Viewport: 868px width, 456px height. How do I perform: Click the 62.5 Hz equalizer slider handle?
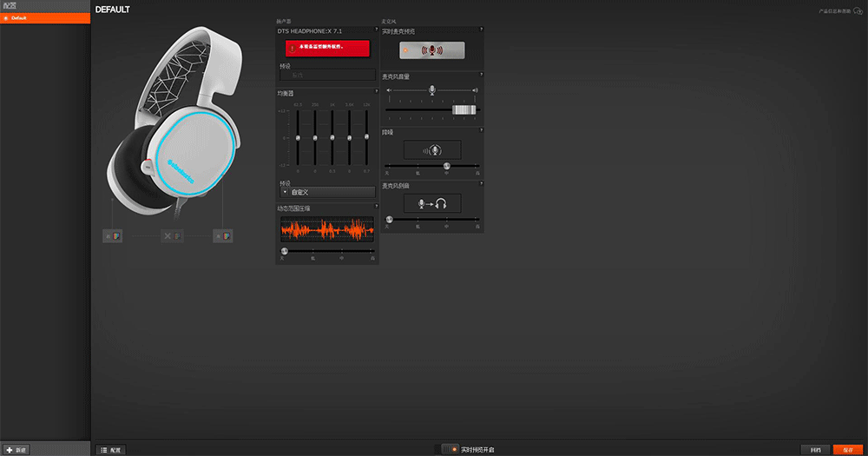(x=298, y=137)
